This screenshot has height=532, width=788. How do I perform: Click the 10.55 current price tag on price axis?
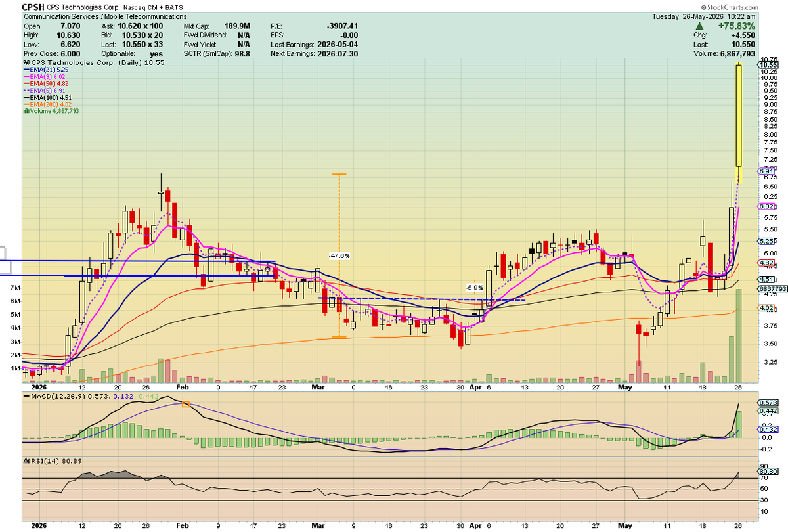tap(768, 65)
